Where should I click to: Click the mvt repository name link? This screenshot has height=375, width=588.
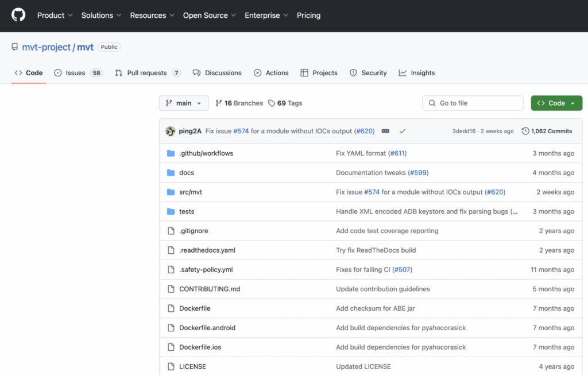[85, 47]
